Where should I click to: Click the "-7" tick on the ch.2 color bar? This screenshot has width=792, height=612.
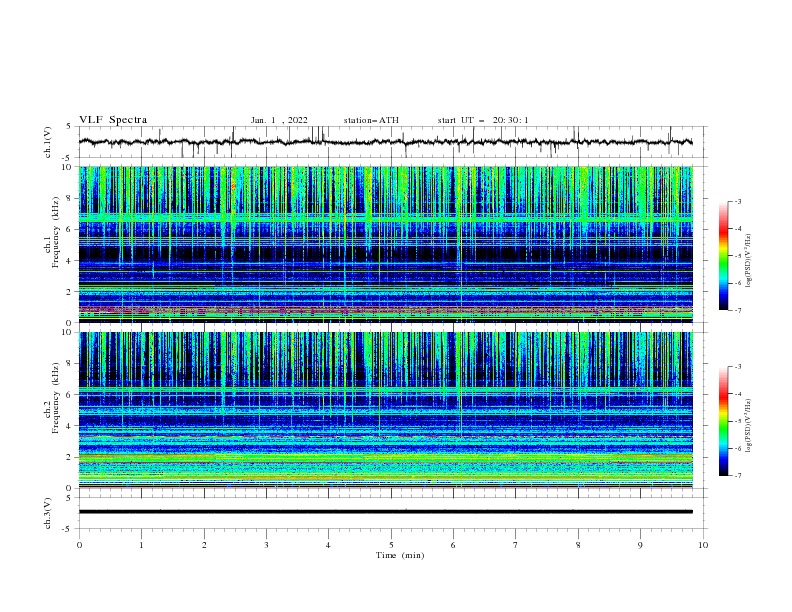tap(737, 476)
